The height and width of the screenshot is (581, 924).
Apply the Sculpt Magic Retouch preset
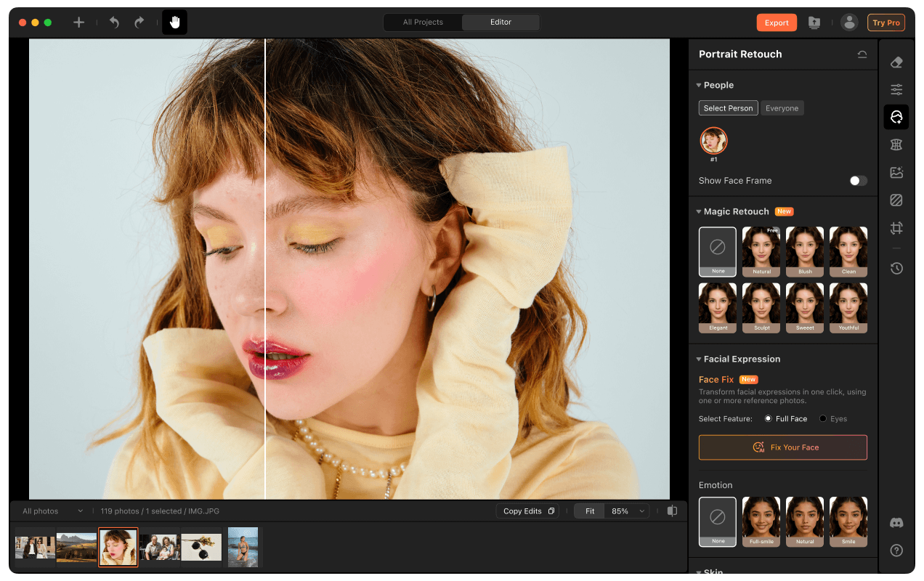[761, 308]
